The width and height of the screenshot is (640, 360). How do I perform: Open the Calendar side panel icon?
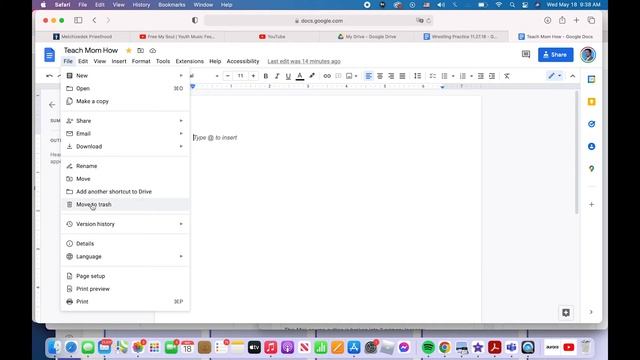(x=591, y=79)
